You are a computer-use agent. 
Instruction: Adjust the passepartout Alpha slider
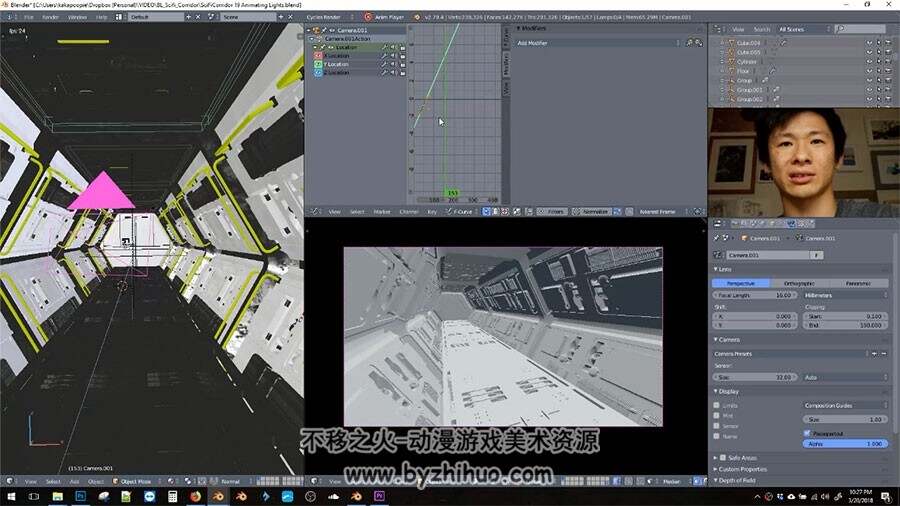(x=845, y=444)
